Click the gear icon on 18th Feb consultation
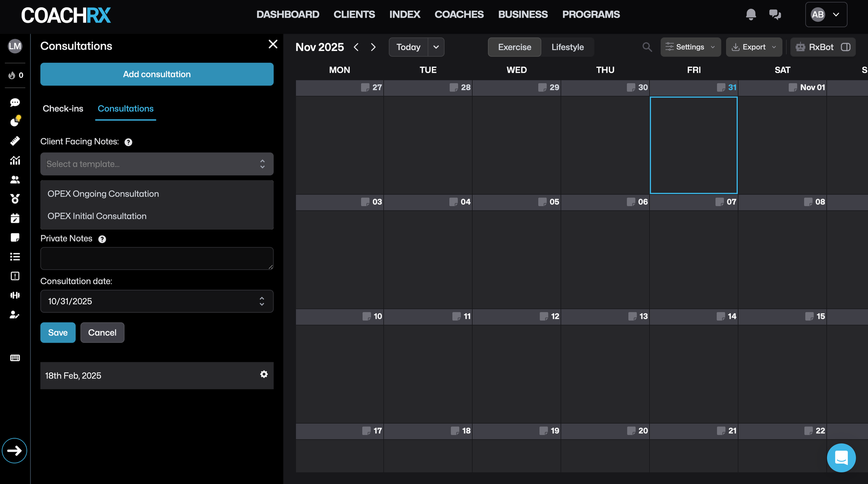Image resolution: width=868 pixels, height=484 pixels. click(264, 374)
